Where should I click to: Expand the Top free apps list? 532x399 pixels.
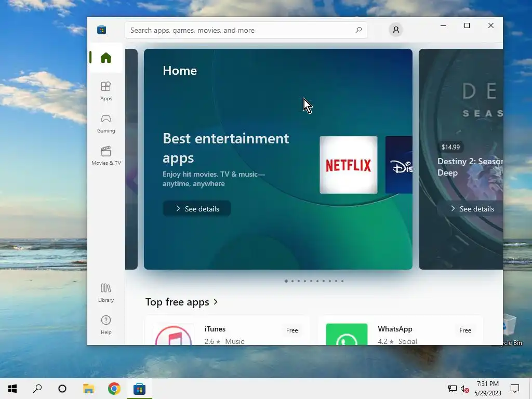(181, 302)
